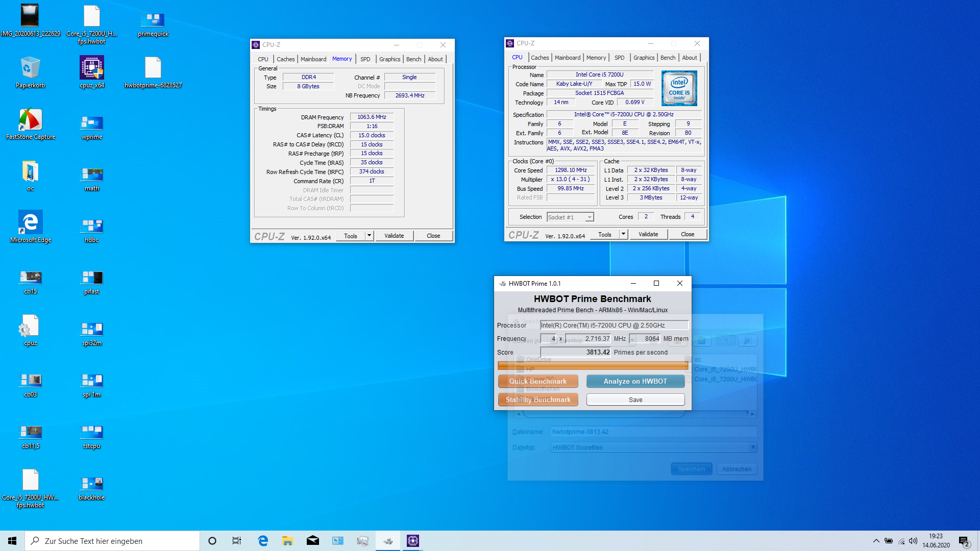Open Dateityp HWBOT Scorefiles dropdown
This screenshot has height=551, width=980.
653,447
